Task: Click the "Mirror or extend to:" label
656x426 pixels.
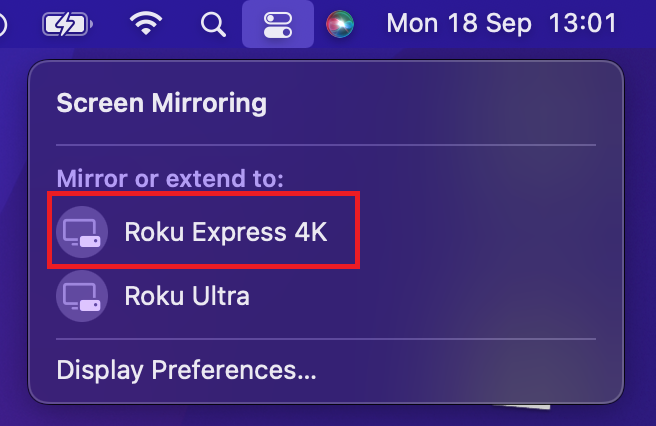Action: [x=170, y=179]
